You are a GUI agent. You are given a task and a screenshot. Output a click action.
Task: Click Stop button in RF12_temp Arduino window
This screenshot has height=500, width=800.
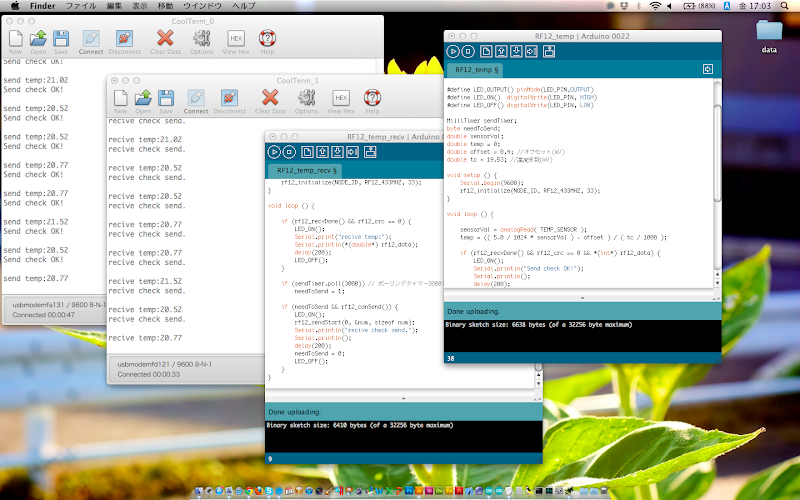(x=468, y=52)
